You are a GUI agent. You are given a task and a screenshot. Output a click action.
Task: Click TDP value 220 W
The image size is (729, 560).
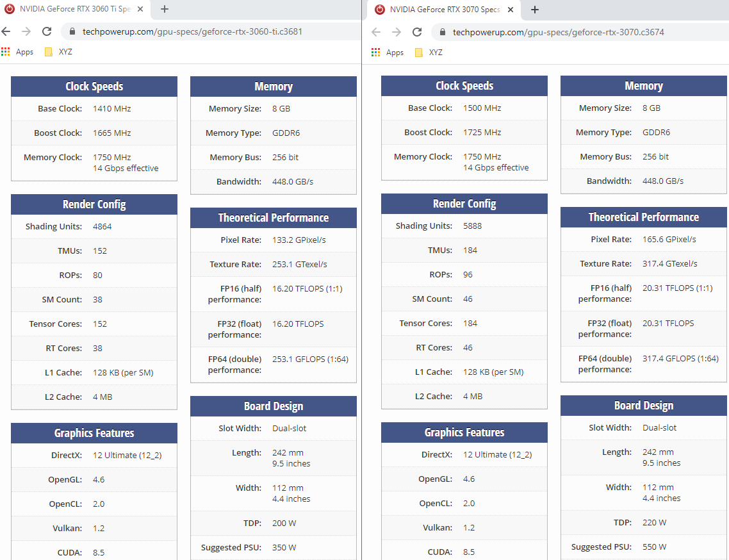pos(654,523)
